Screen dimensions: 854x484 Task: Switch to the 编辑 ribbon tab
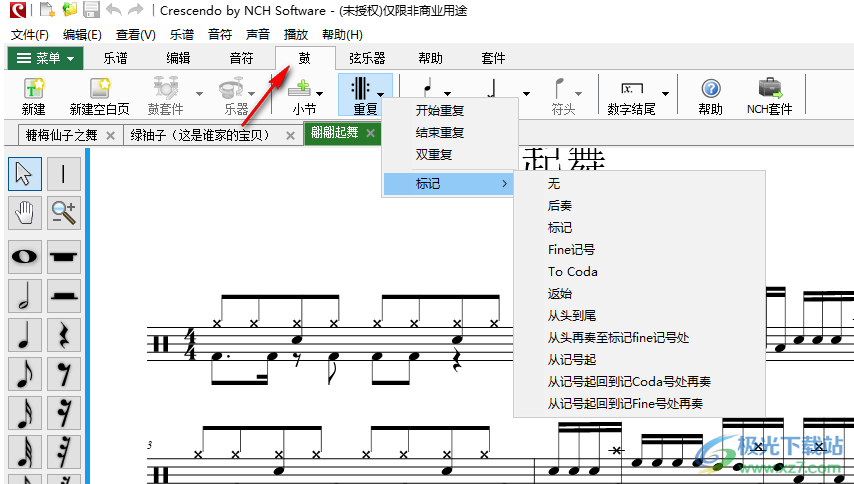coord(178,58)
